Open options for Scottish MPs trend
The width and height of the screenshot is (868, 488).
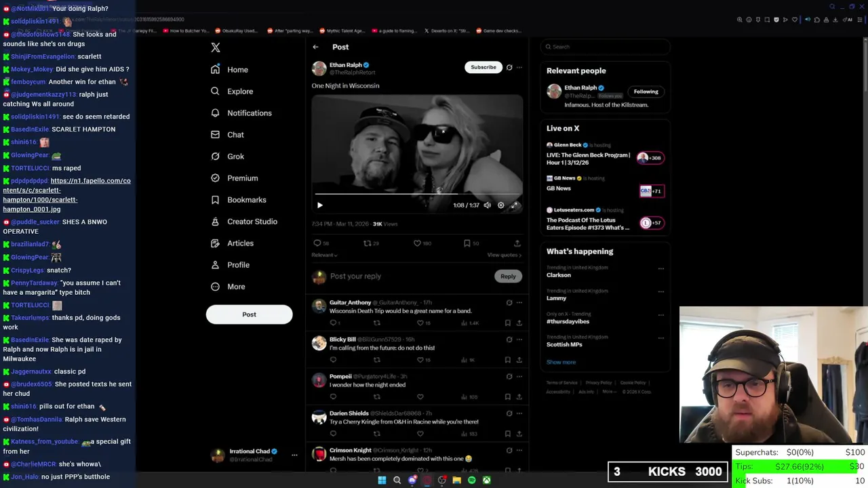[x=660, y=338]
